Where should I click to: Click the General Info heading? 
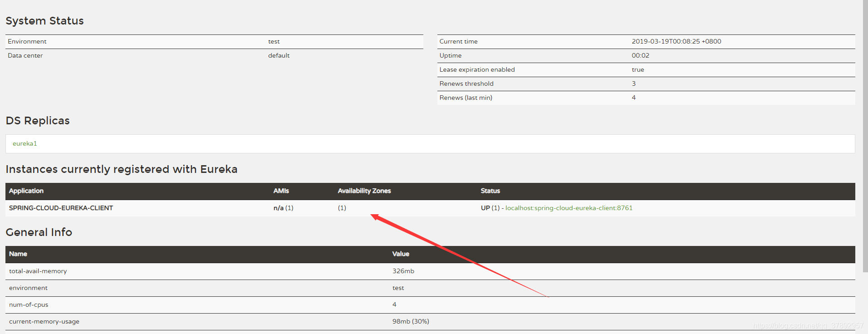pos(39,232)
